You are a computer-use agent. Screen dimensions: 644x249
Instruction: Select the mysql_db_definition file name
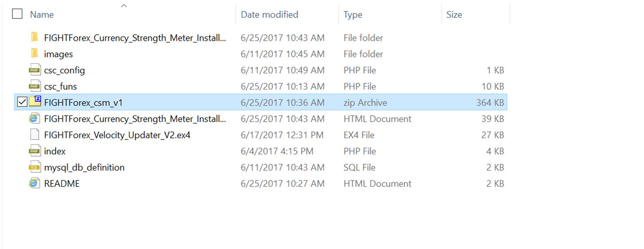click(84, 167)
